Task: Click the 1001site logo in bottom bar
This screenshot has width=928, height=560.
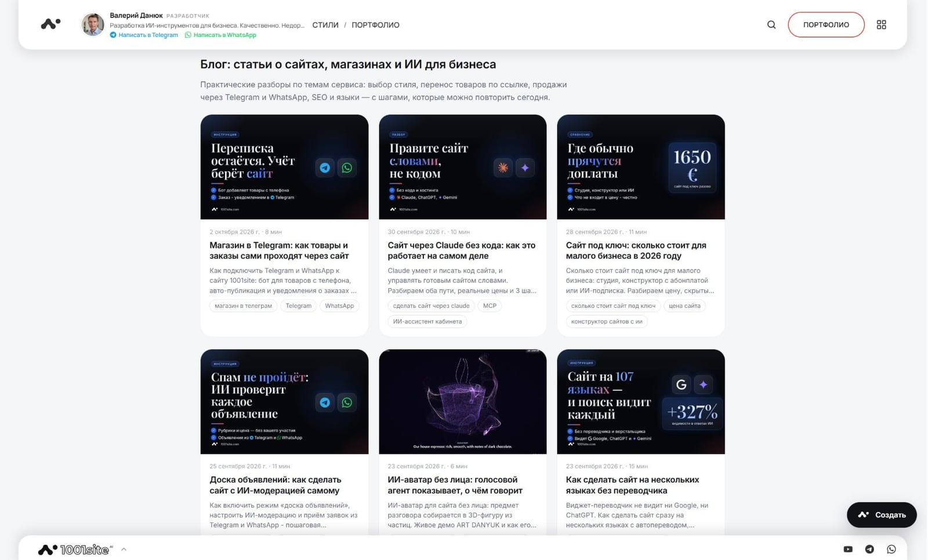Action: [75, 550]
